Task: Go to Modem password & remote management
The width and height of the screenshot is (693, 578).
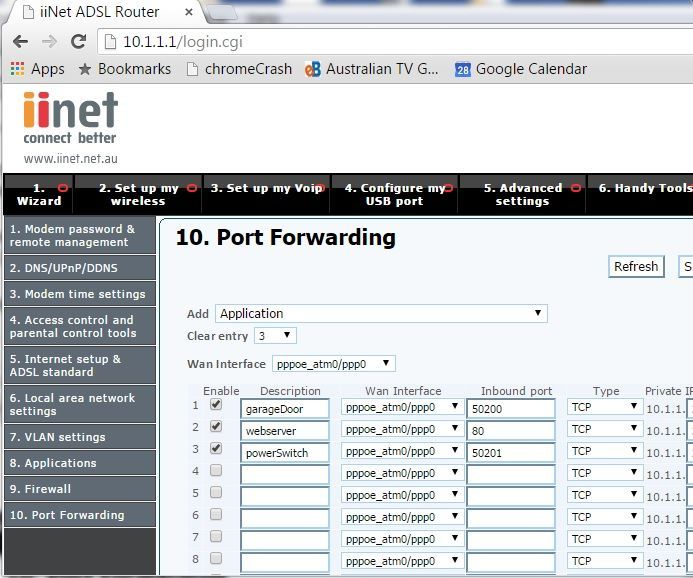Action: (x=80, y=235)
